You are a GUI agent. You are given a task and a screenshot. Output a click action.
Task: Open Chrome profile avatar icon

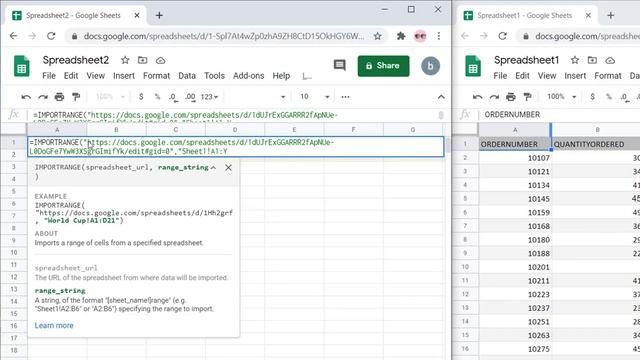click(x=420, y=36)
